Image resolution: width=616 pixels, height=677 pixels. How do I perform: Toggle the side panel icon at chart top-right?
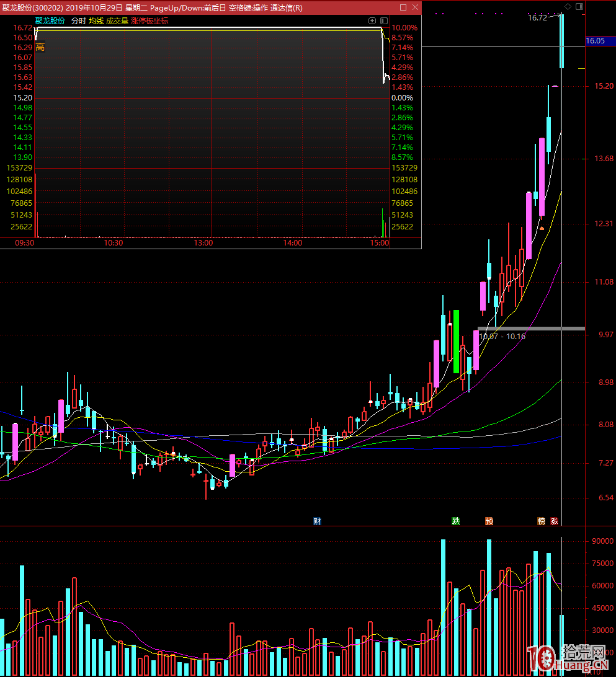coord(579,6)
